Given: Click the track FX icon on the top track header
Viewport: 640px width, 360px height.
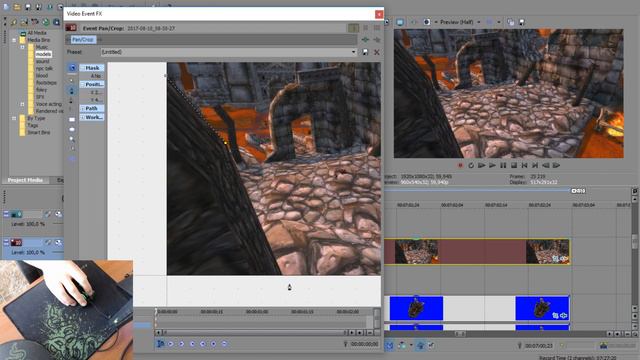Looking at the screenshot, I should pyautogui.click(x=47, y=214).
